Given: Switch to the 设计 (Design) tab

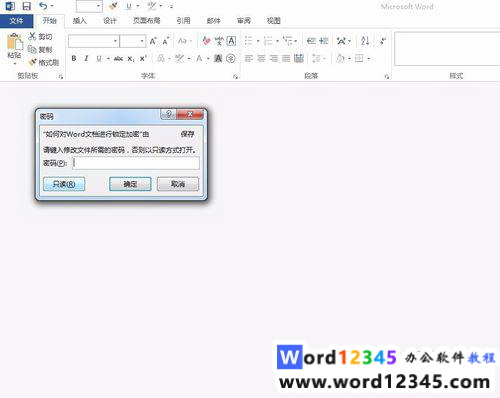Looking at the screenshot, I should click(x=110, y=21).
